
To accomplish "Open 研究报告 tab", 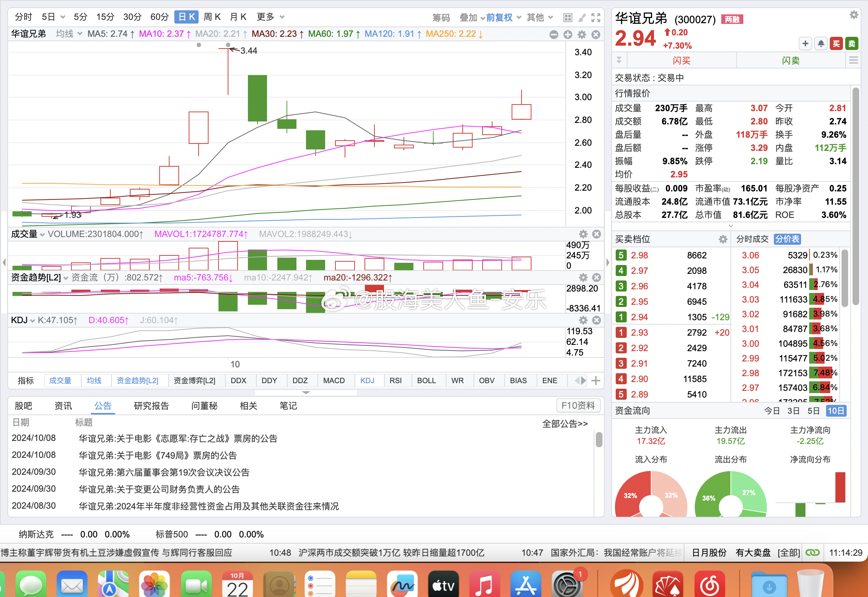I will (152, 406).
